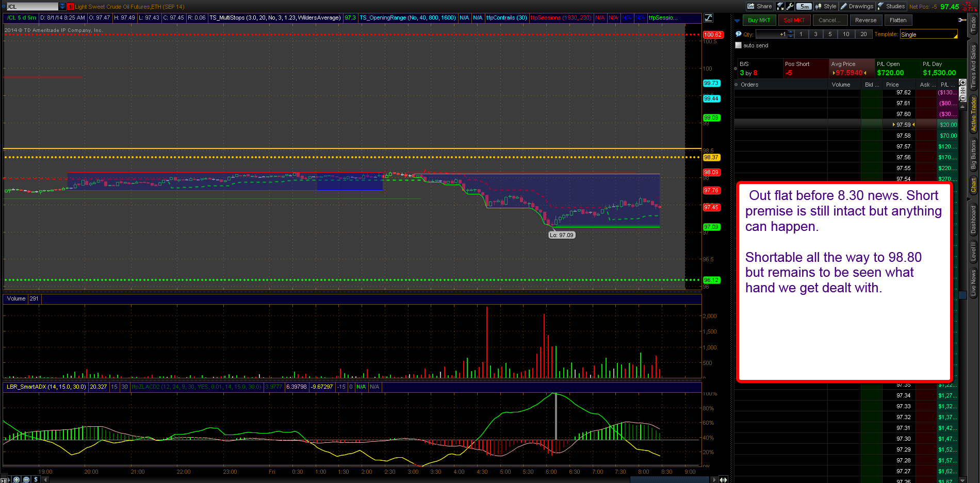This screenshot has width=980, height=483.
Task: Toggle the chart mode icon above price axis
Action: tap(709, 18)
